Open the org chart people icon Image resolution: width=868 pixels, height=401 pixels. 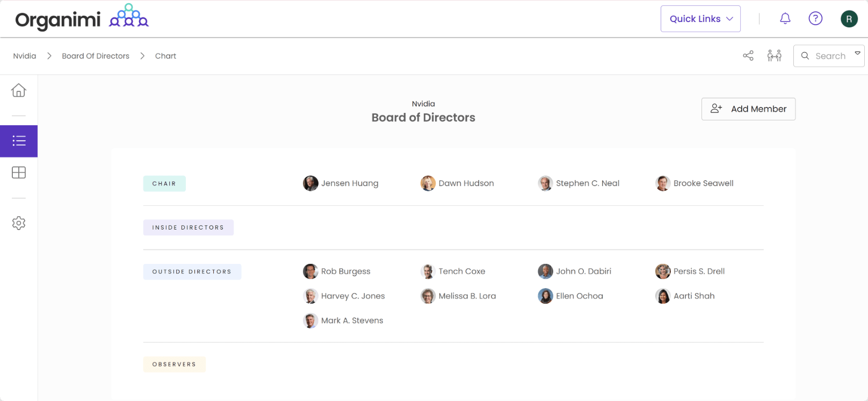pyautogui.click(x=775, y=55)
